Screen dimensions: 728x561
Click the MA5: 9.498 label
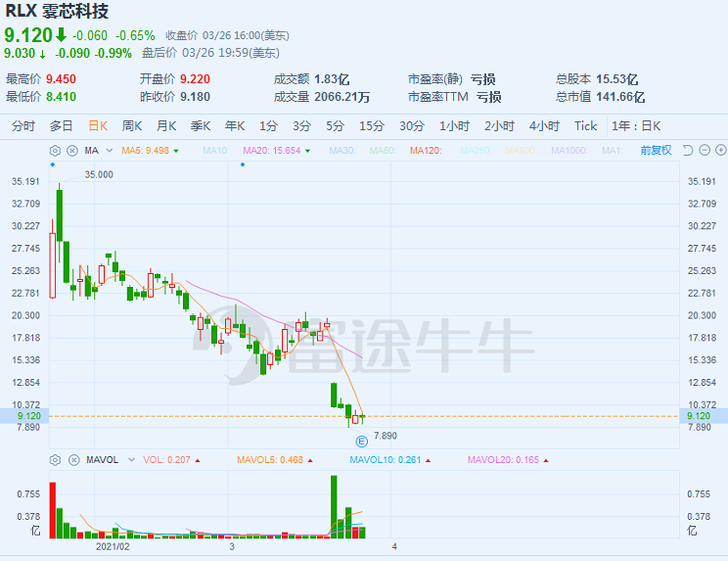pyautogui.click(x=146, y=151)
